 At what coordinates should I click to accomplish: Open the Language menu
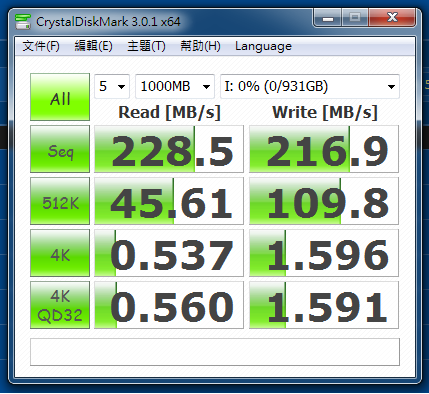pos(263,46)
